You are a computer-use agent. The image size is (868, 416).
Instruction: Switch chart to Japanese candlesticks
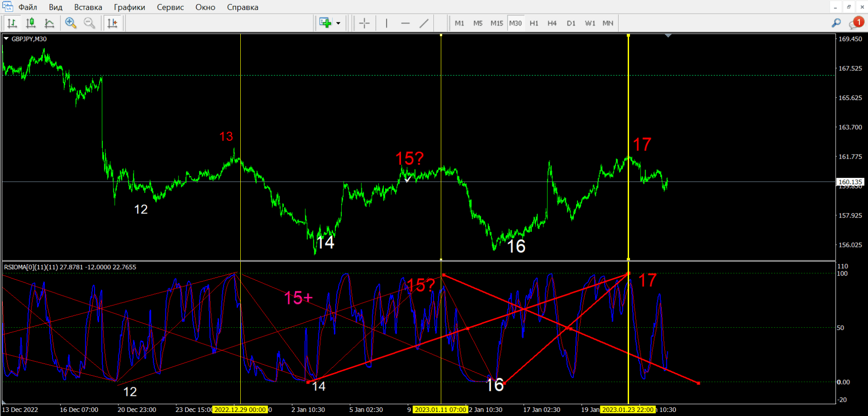pos(31,23)
